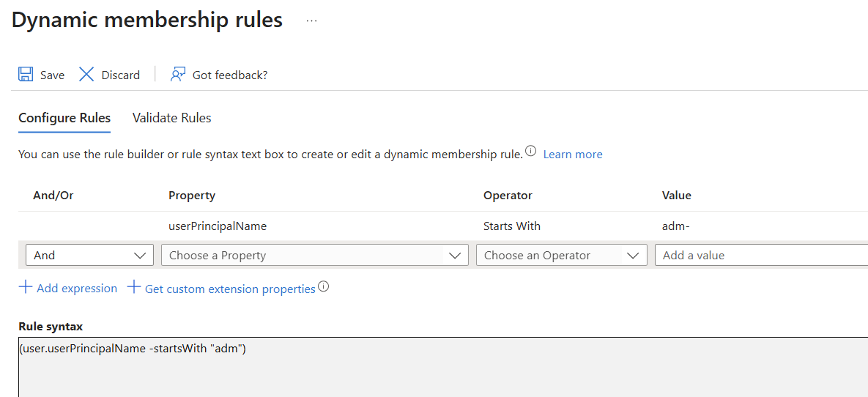
Task: Click the Discard X icon
Action: (x=86, y=75)
